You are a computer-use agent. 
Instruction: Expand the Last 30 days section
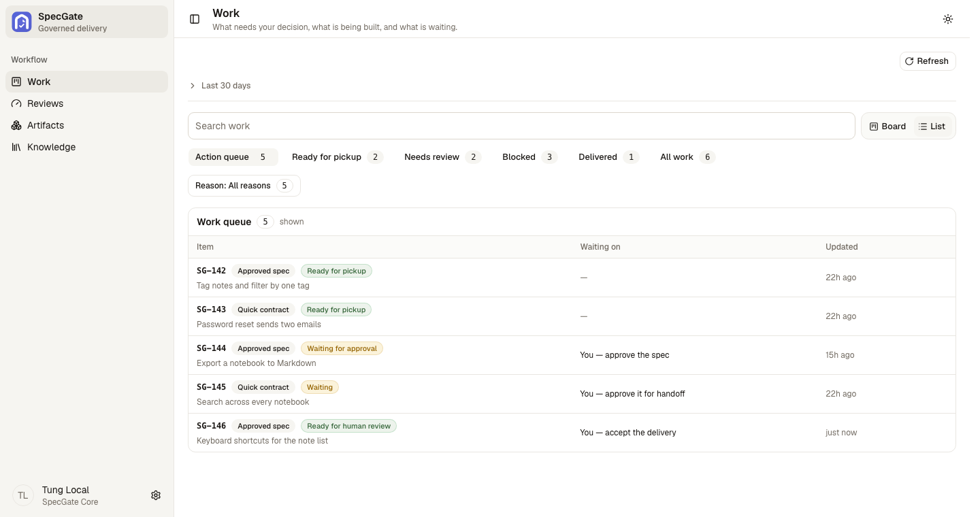pos(220,86)
